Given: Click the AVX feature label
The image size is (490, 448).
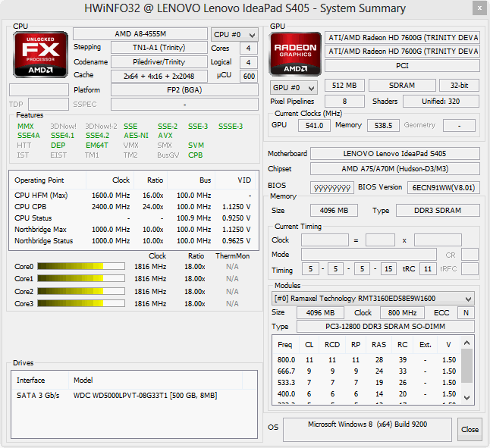Looking at the screenshot, I should [165, 136].
